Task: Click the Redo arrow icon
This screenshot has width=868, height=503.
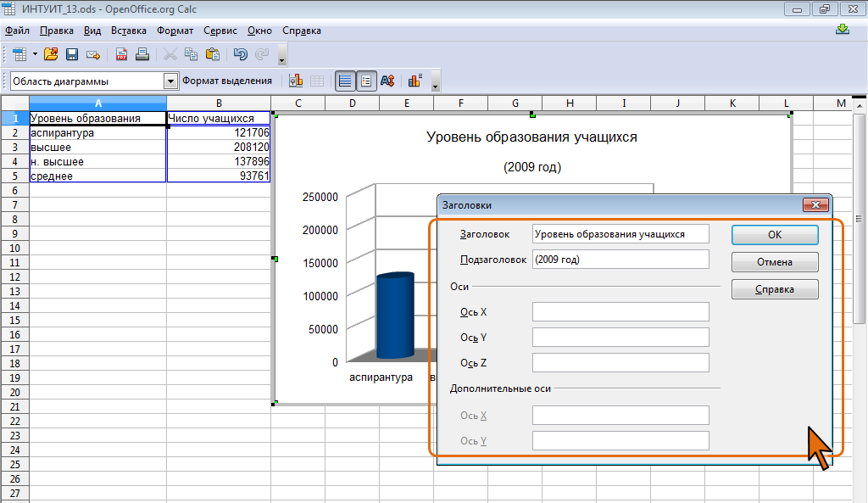Action: point(262,54)
